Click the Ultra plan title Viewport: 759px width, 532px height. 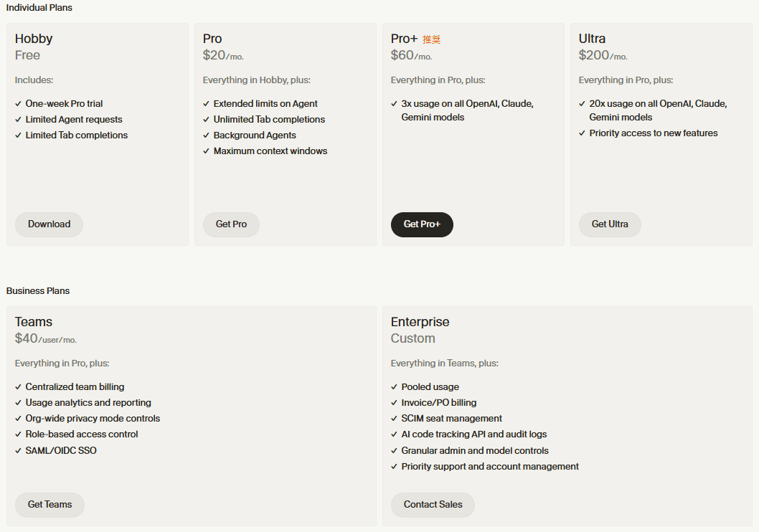pos(592,39)
